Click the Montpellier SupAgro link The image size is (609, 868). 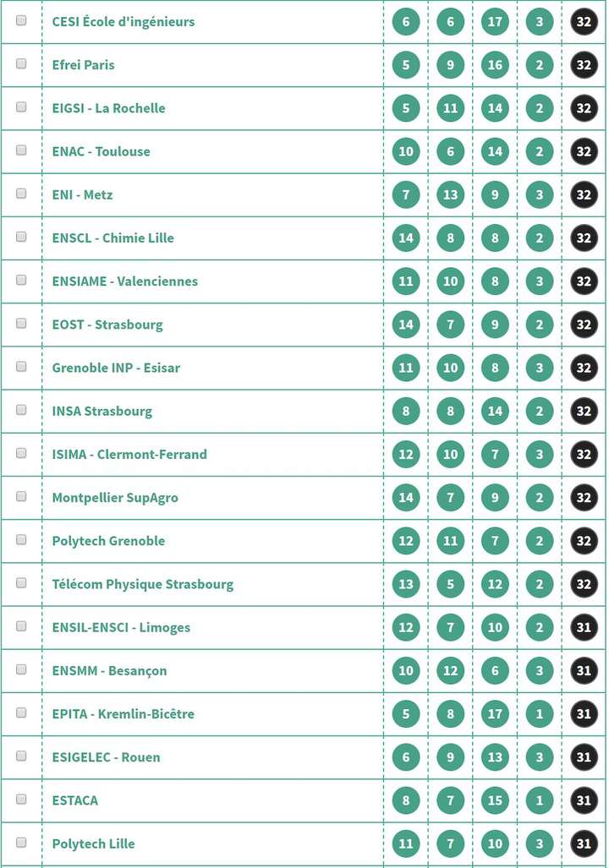(115, 498)
